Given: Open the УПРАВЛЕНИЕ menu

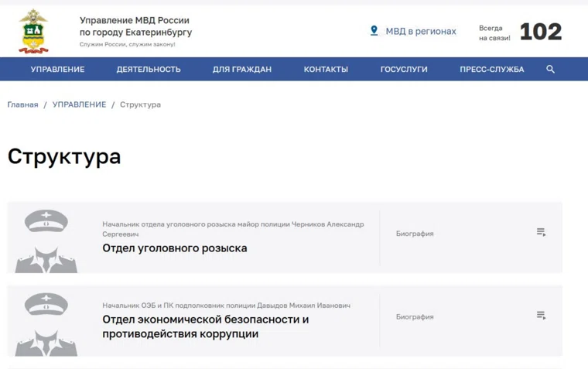Looking at the screenshot, I should (x=57, y=70).
